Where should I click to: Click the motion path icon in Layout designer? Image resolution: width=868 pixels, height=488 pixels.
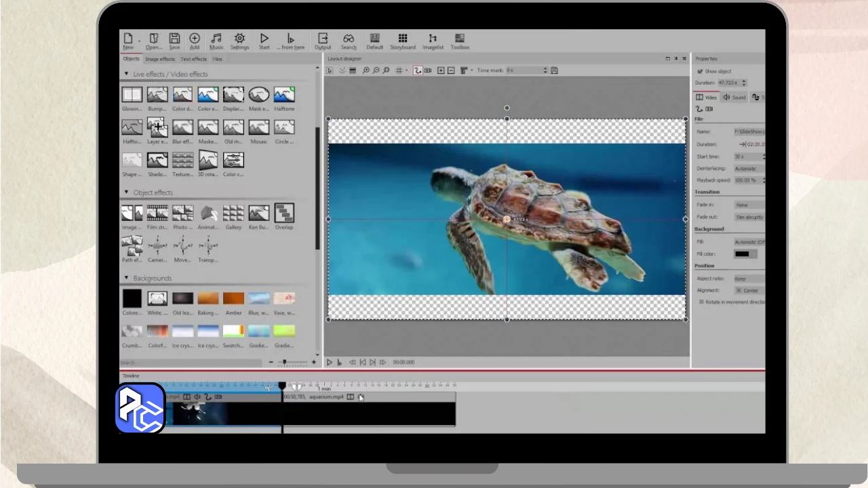point(417,70)
